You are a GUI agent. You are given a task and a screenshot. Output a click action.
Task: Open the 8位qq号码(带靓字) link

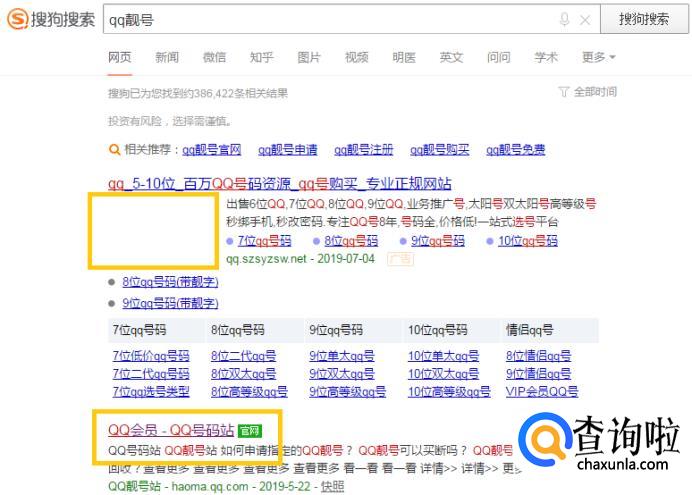click(170, 282)
